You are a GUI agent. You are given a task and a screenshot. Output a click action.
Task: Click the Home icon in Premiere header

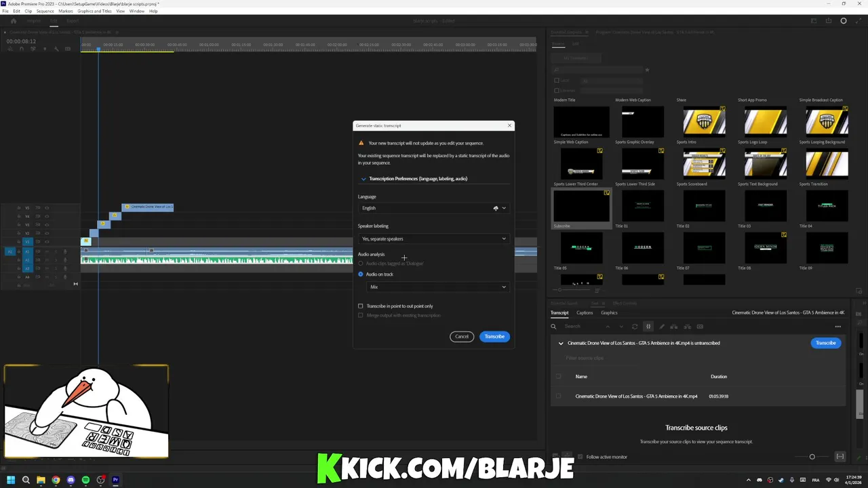(13, 21)
